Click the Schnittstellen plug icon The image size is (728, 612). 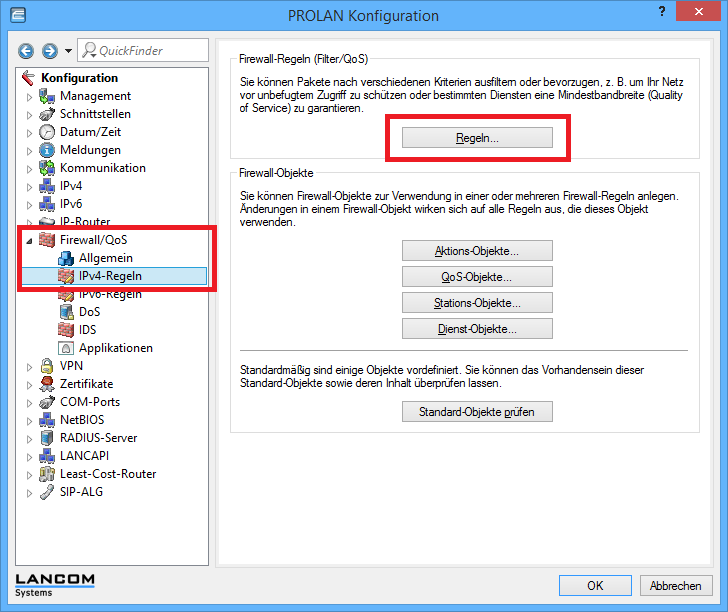click(46, 114)
